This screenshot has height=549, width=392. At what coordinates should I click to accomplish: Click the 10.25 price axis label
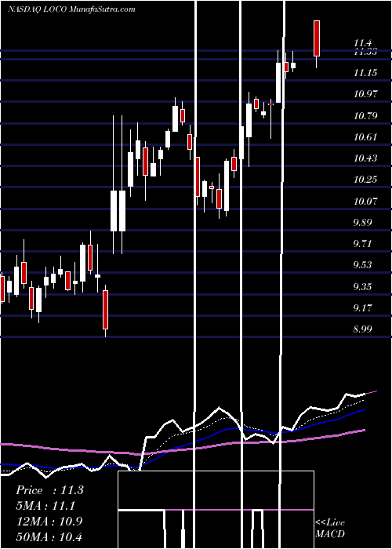click(x=365, y=180)
